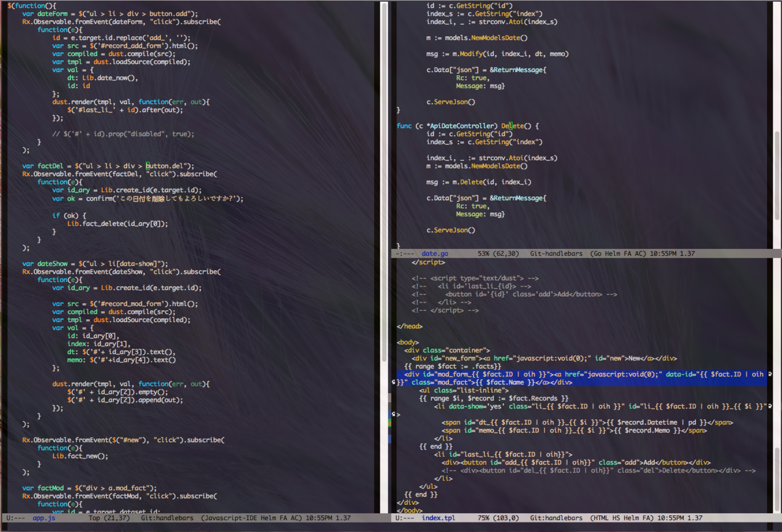Click the '</head>' line in index.tpl
This screenshot has height=532, width=782.
pyautogui.click(x=410, y=326)
